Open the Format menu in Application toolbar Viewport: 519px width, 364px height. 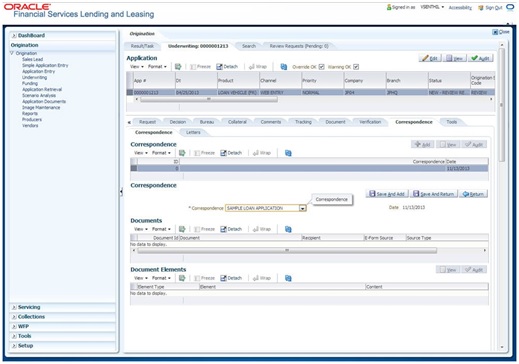tap(157, 67)
